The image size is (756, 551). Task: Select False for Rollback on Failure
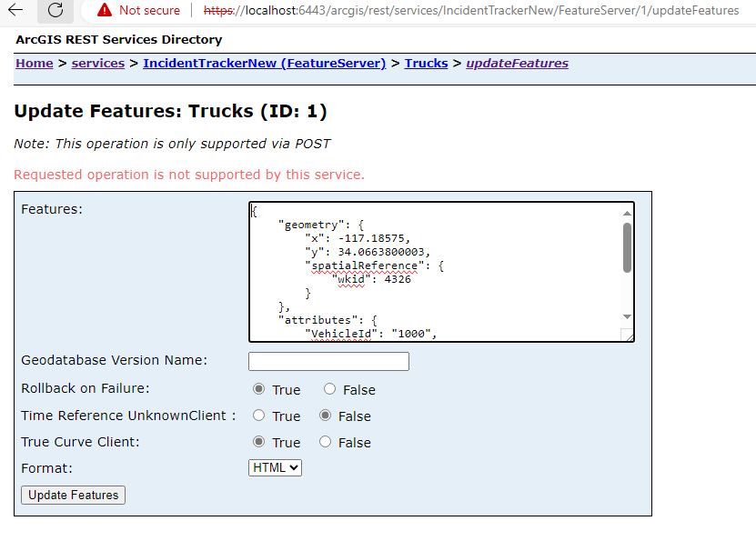[329, 388]
